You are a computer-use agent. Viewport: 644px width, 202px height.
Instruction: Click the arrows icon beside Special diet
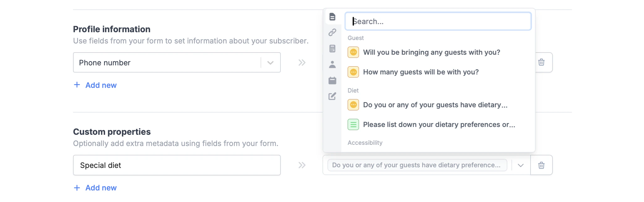(302, 165)
